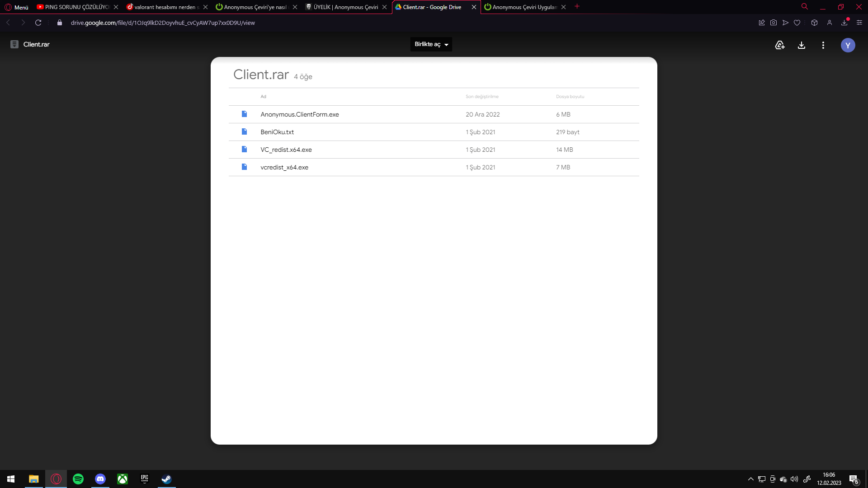Show hidden system tray icons

[x=750, y=479]
